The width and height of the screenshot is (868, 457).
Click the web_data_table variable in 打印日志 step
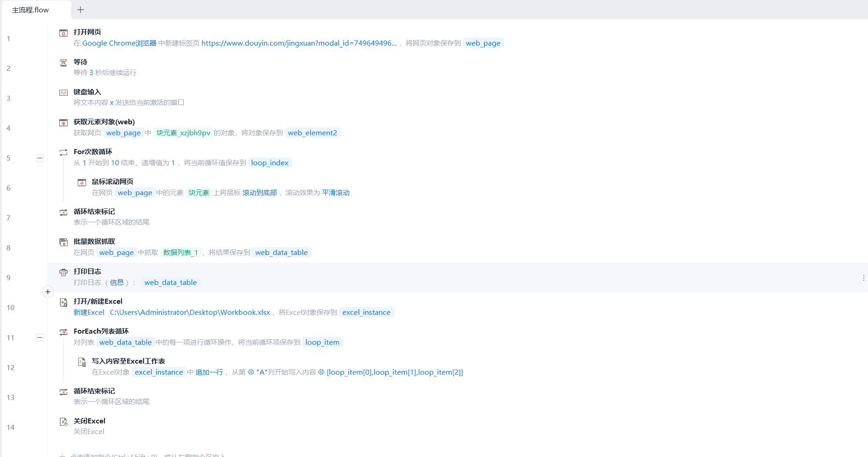(171, 283)
